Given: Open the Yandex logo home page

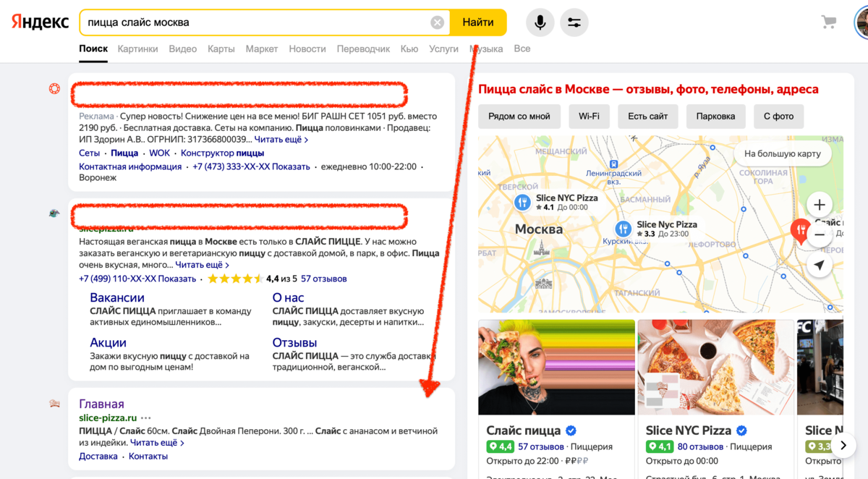Looking at the screenshot, I should click(40, 22).
